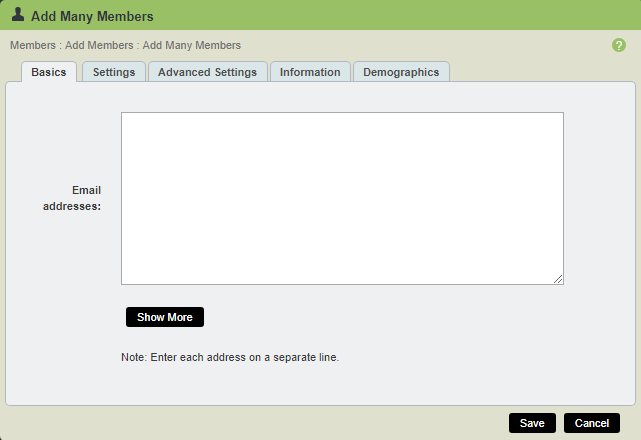This screenshot has width=641, height=440.
Task: Click the note about separate lines
Action: (x=230, y=356)
